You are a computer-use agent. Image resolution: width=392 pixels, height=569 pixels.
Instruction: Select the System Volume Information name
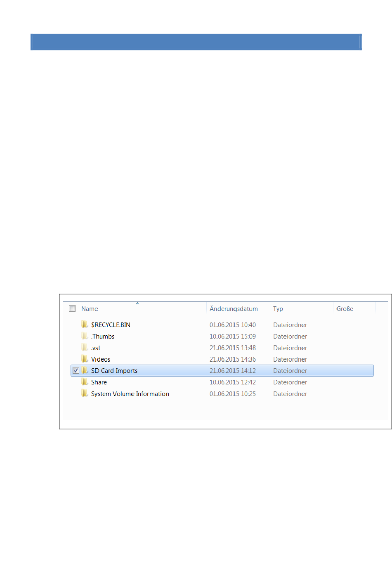130,394
